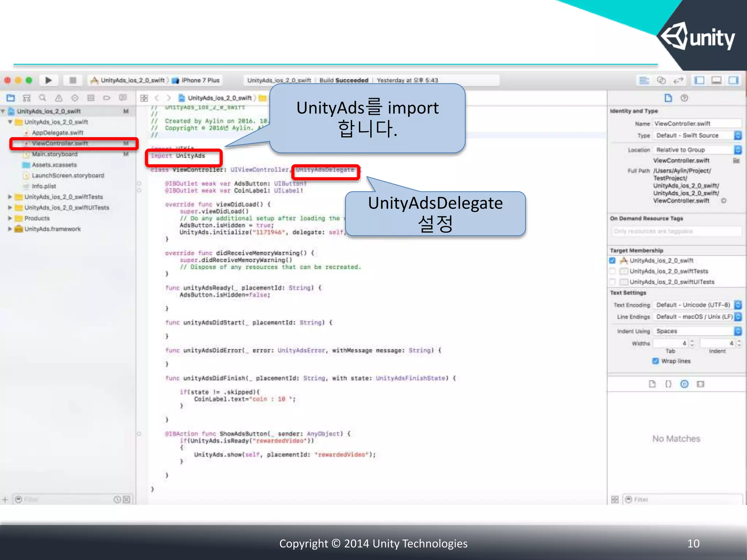Show the Quick Help inspector
Screen dimensions: 747x560
pos(684,98)
